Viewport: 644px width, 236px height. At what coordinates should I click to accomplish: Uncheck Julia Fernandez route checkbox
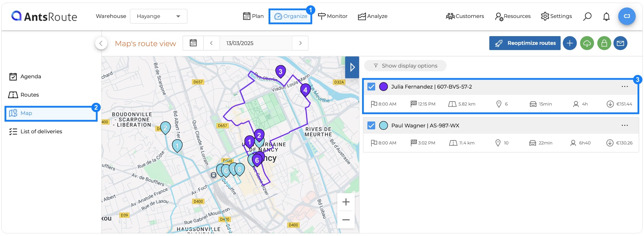(371, 87)
